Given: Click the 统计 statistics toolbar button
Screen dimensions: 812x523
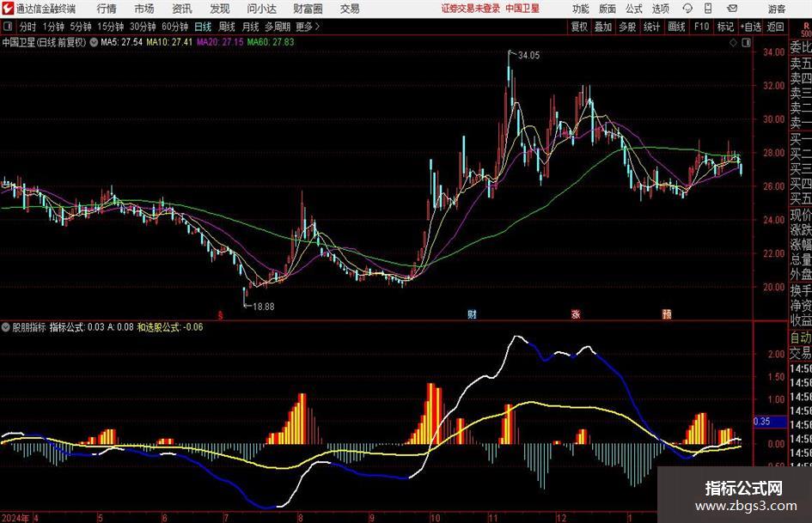Looking at the screenshot, I should (651, 27).
